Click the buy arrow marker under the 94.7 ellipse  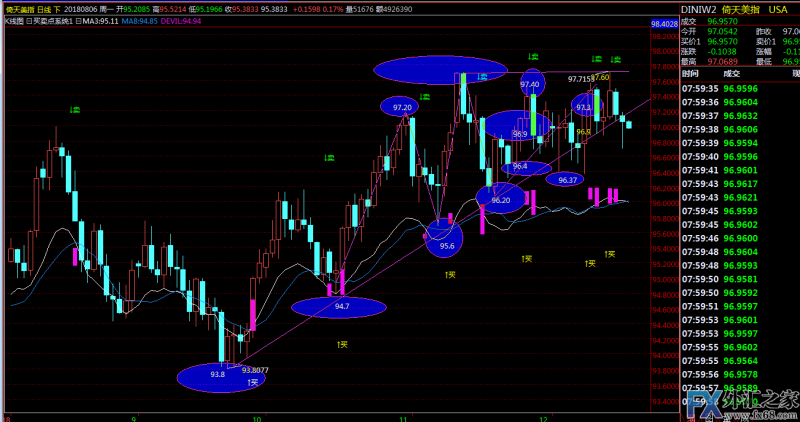(x=343, y=345)
